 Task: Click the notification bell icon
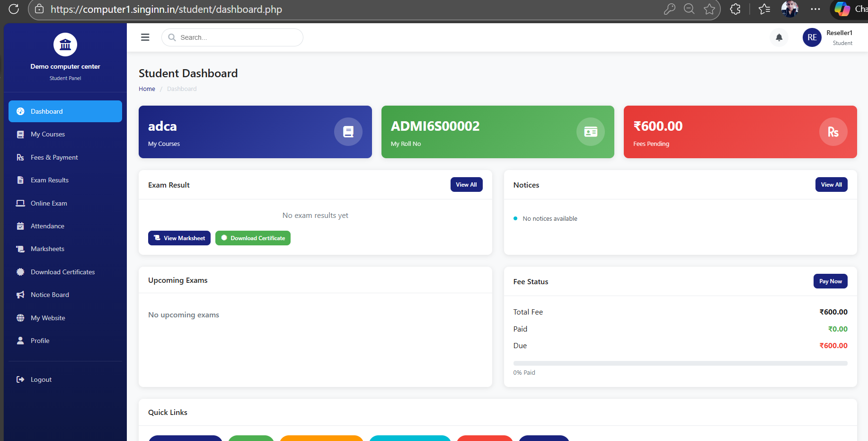pyautogui.click(x=779, y=37)
